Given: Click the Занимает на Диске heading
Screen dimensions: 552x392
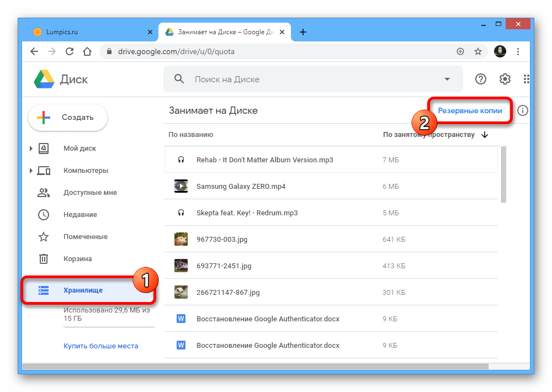Looking at the screenshot, I should click(213, 110).
